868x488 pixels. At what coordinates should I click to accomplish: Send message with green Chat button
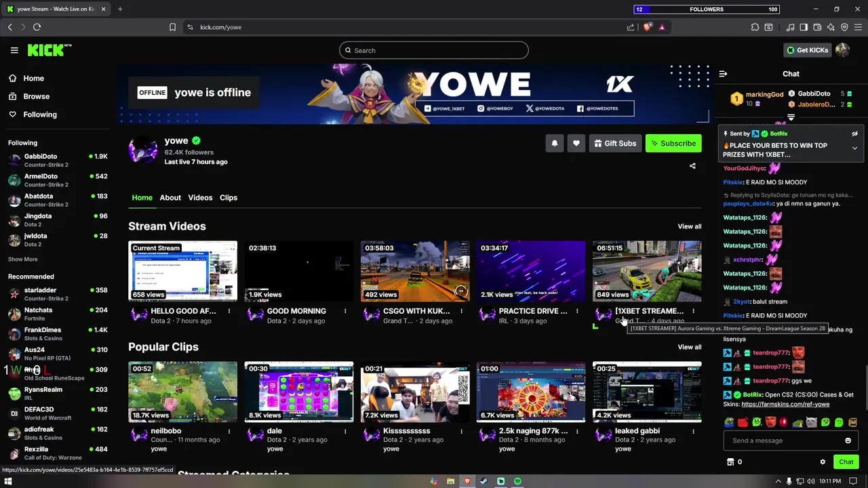click(x=846, y=462)
